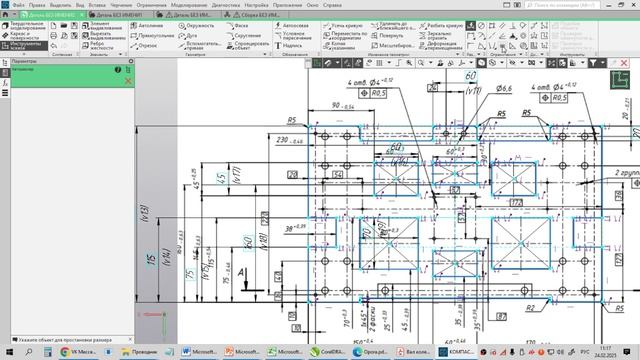Toggle Твердотельное моделирование toolbar set
The image size is (640, 360).
pyautogui.click(x=24, y=26)
